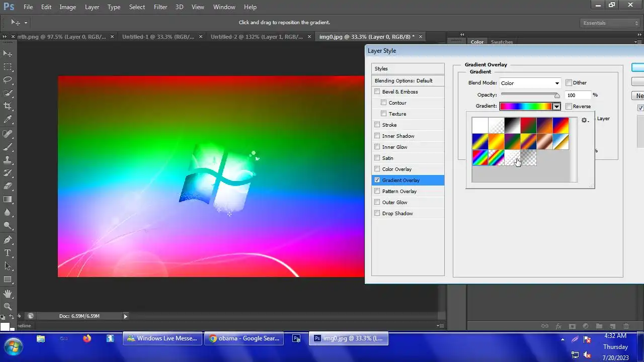Select the Clone Stamp tool
This screenshot has width=644, height=362.
8,160
